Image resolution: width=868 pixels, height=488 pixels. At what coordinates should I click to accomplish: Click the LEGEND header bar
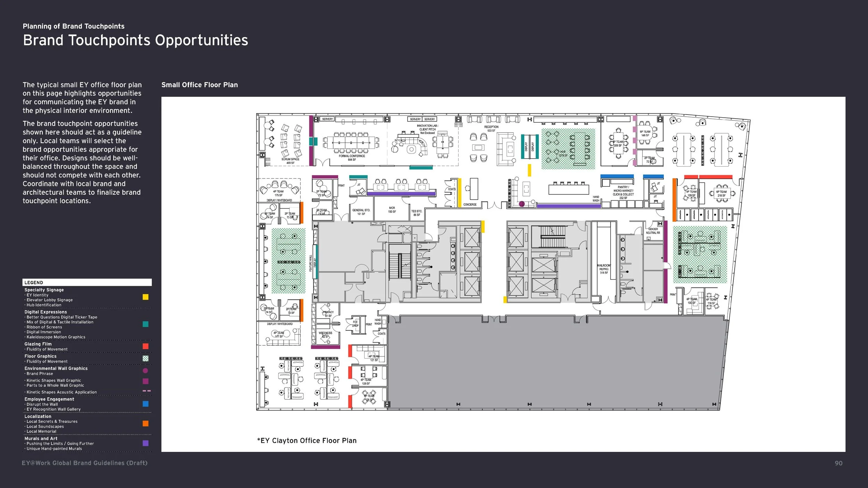tap(87, 282)
